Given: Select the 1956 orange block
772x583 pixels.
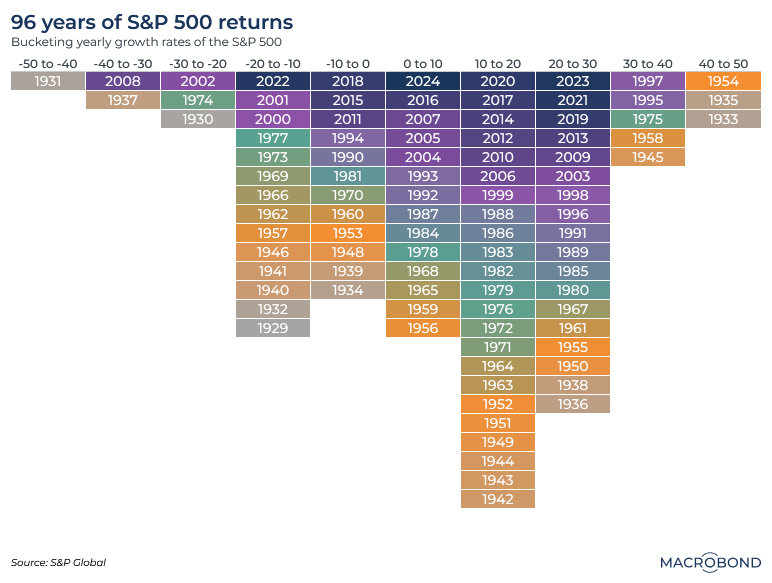Looking at the screenshot, I should pyautogui.click(x=423, y=328).
